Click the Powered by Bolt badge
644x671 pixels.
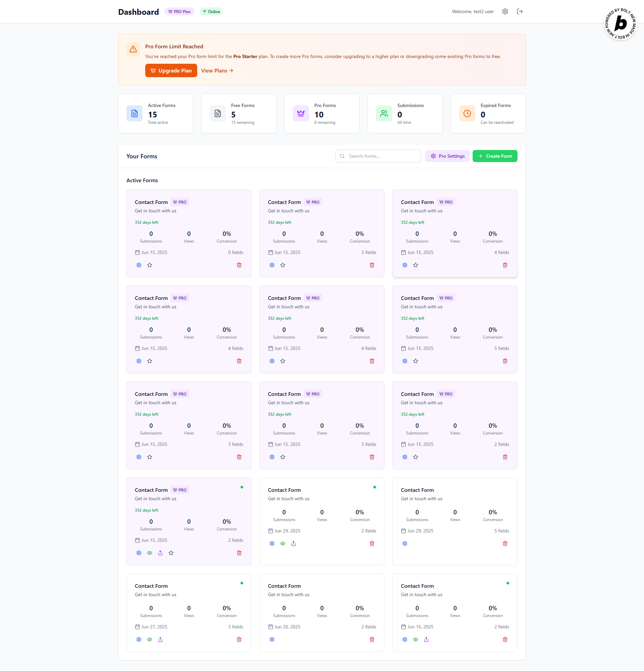(620, 23)
